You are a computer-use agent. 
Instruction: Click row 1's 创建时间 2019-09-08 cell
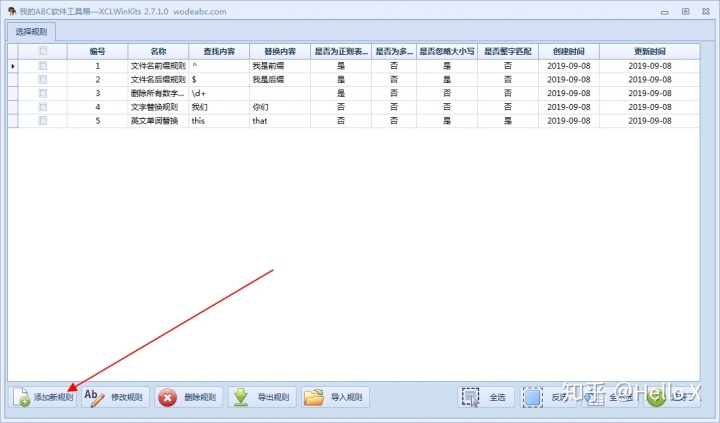click(568, 66)
